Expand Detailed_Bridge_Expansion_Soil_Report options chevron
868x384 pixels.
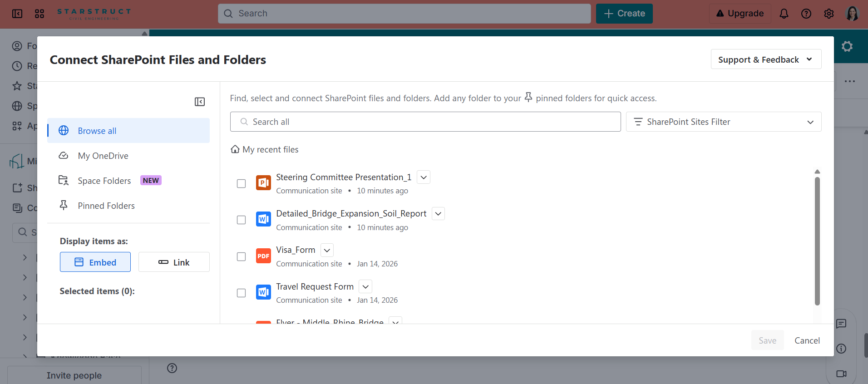pos(438,213)
